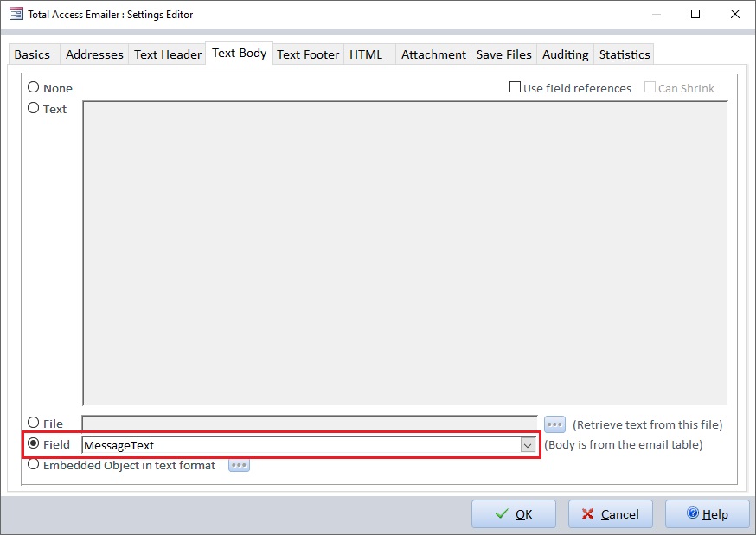This screenshot has width=756, height=535.
Task: Enable Use field references checkbox
Action: pyautogui.click(x=515, y=87)
